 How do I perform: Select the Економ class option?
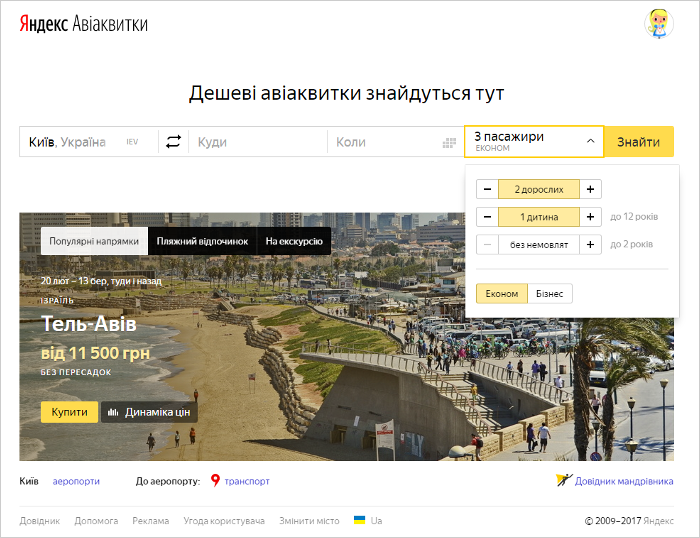click(x=502, y=293)
